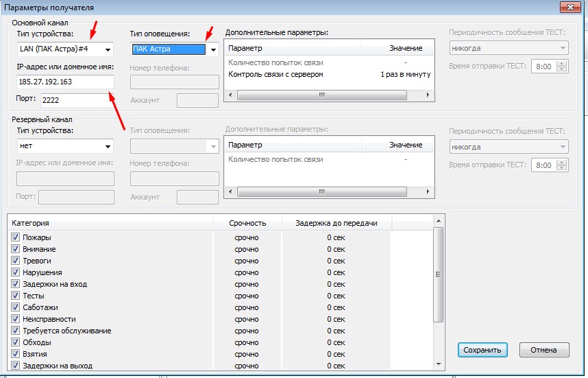588x378 pixels.
Task: Open reserve channel ТЕСТ periodicity dropdown
Action: point(509,147)
